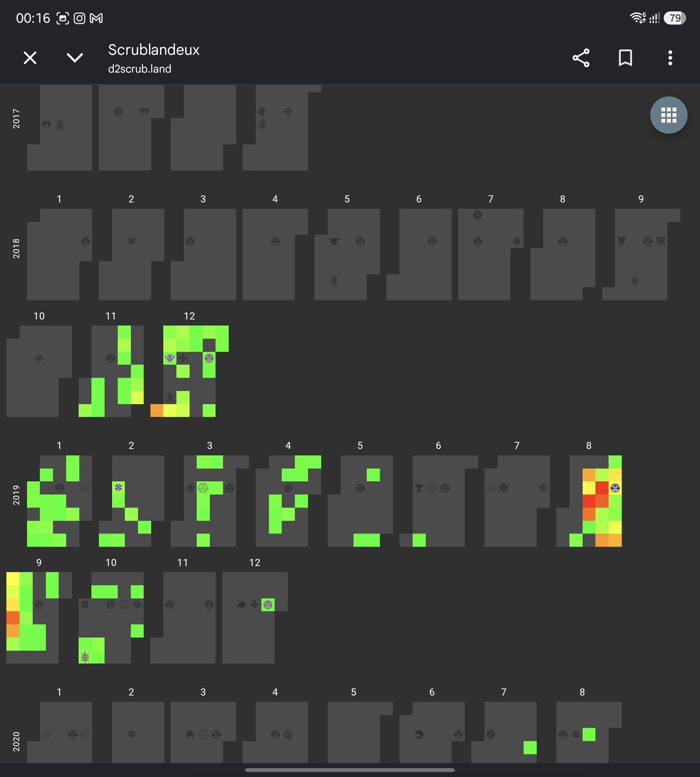The height and width of the screenshot is (777, 700).
Task: Click the URL text "d2scrub.land"
Action: pyautogui.click(x=139, y=69)
